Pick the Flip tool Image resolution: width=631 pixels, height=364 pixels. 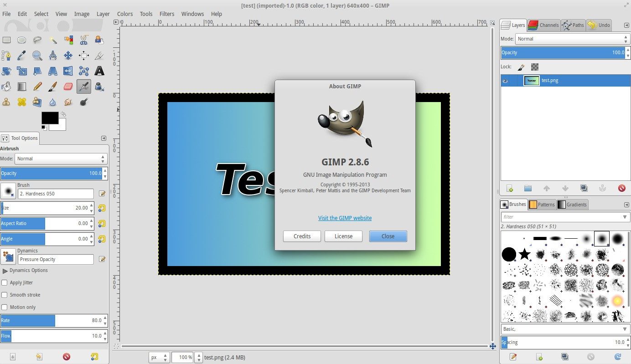(x=68, y=71)
